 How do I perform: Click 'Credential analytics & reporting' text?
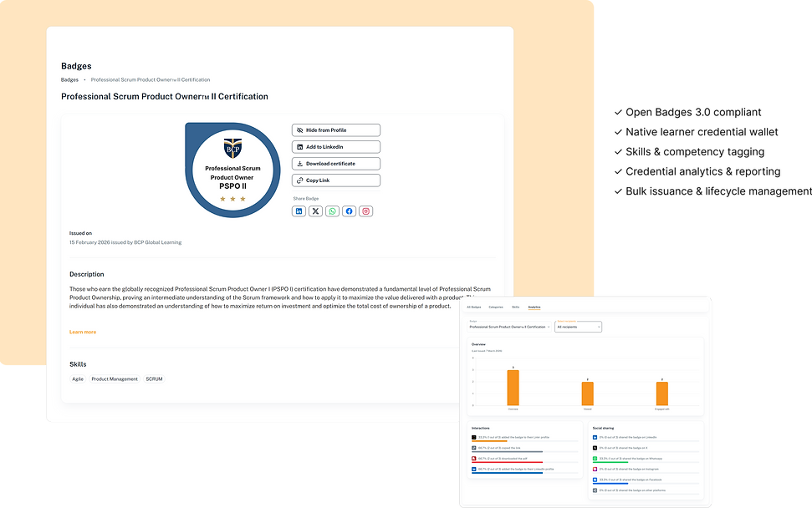click(702, 171)
